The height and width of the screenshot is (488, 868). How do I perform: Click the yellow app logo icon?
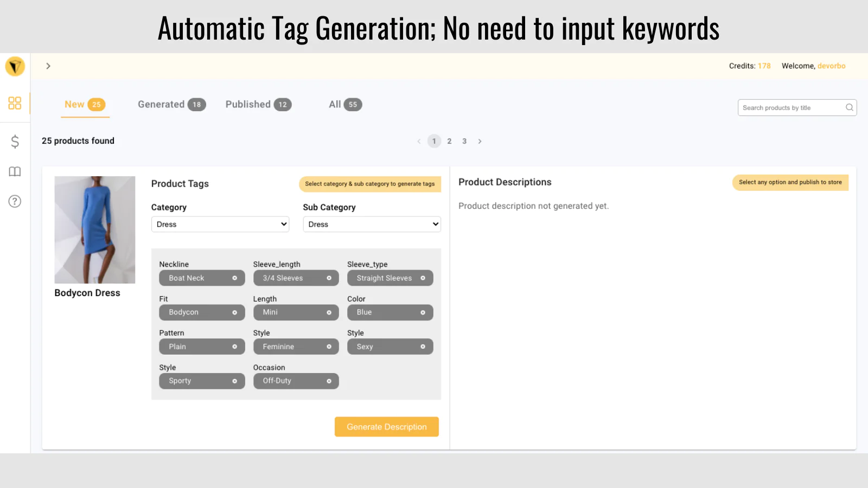pos(15,67)
